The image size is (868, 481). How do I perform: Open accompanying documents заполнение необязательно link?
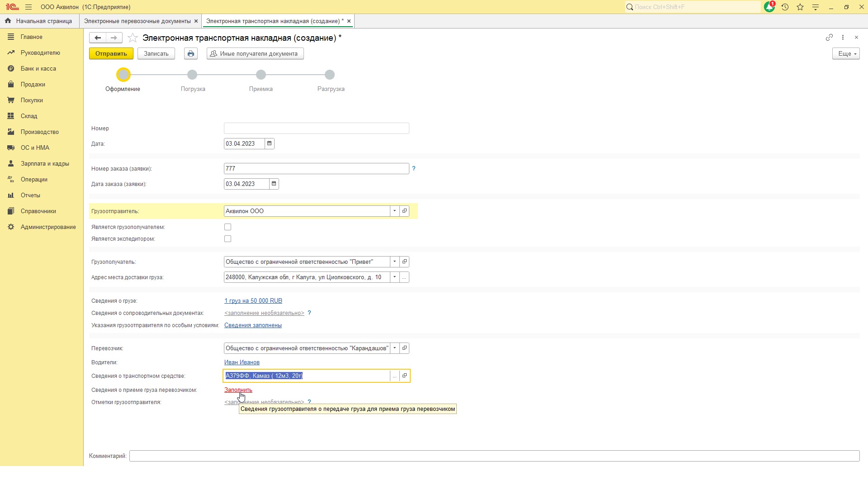pos(264,313)
